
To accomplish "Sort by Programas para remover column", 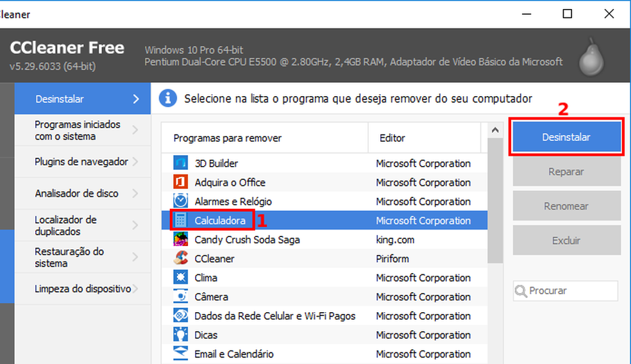I will 265,138.
